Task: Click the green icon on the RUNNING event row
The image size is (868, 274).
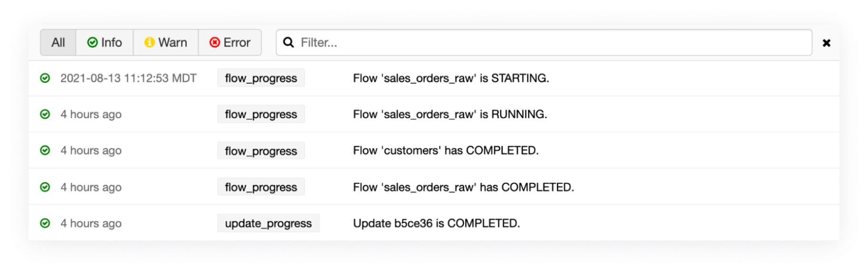Action: click(x=45, y=114)
